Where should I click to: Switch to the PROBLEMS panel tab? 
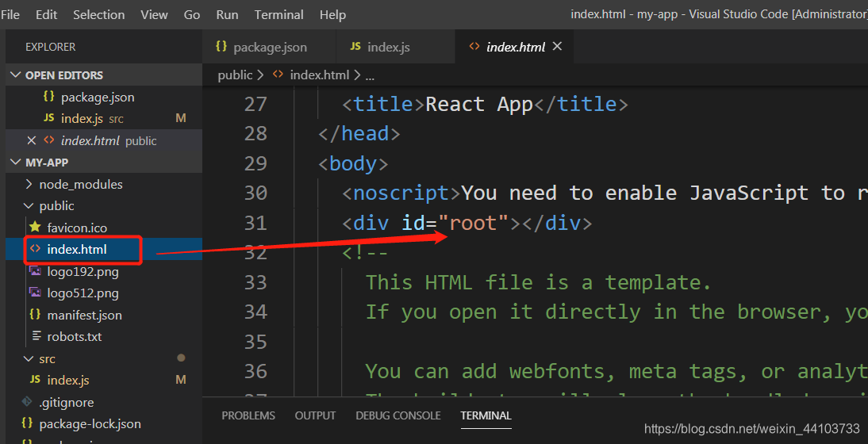click(248, 415)
